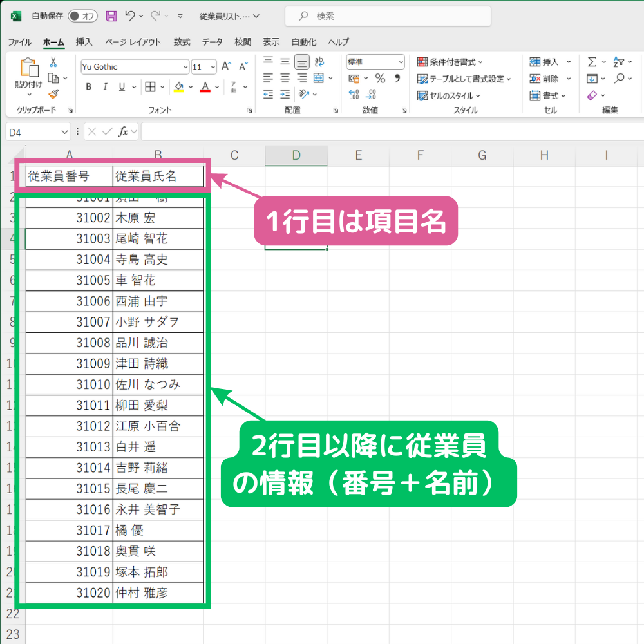Switch to the データ tab
The height and width of the screenshot is (644, 644).
213,42
